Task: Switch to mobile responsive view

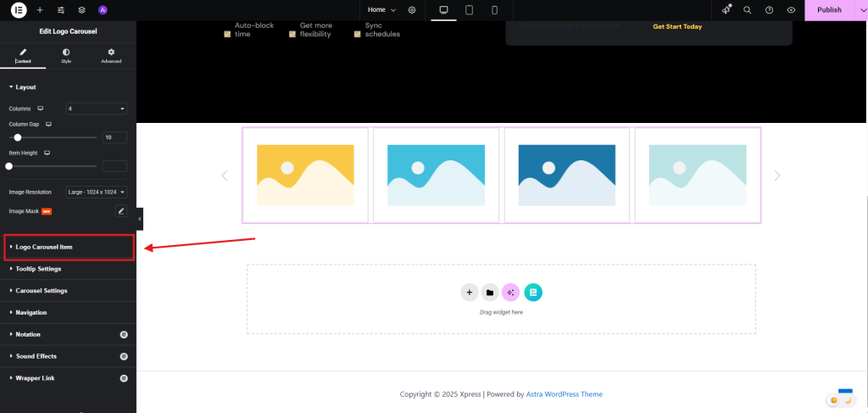Action: [495, 10]
